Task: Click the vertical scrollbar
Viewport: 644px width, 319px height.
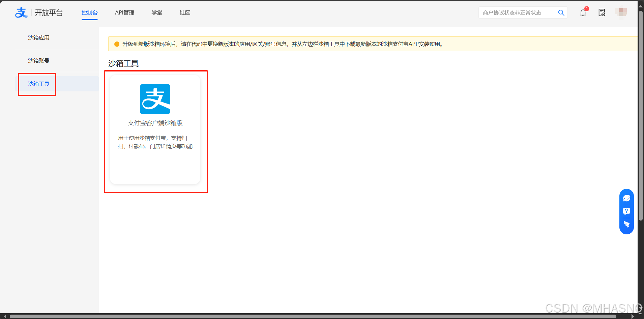Action: pos(641,116)
